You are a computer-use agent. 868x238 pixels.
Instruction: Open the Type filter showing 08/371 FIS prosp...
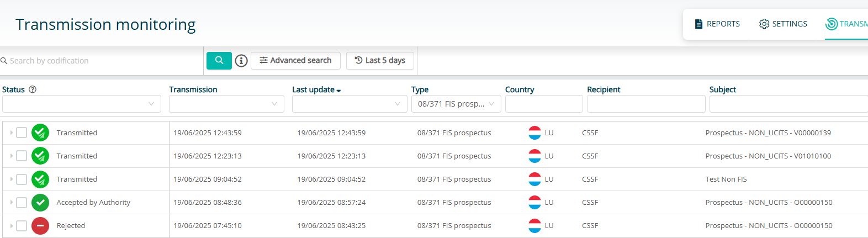(x=456, y=104)
